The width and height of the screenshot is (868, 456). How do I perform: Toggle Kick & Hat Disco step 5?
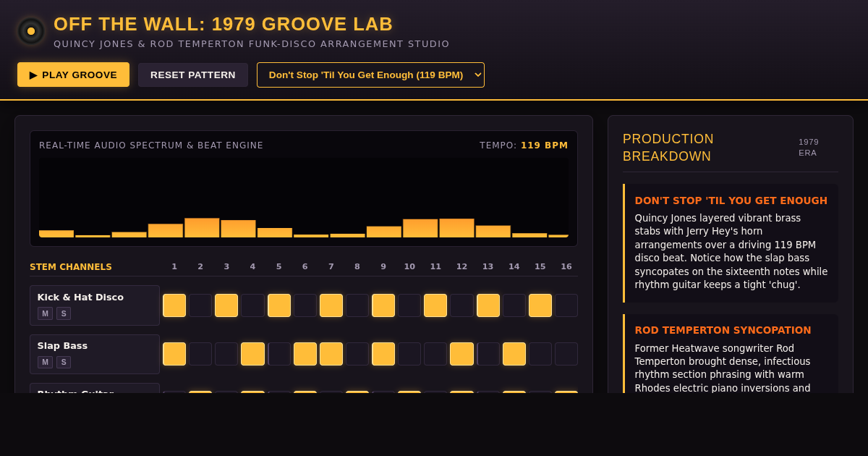tap(279, 305)
